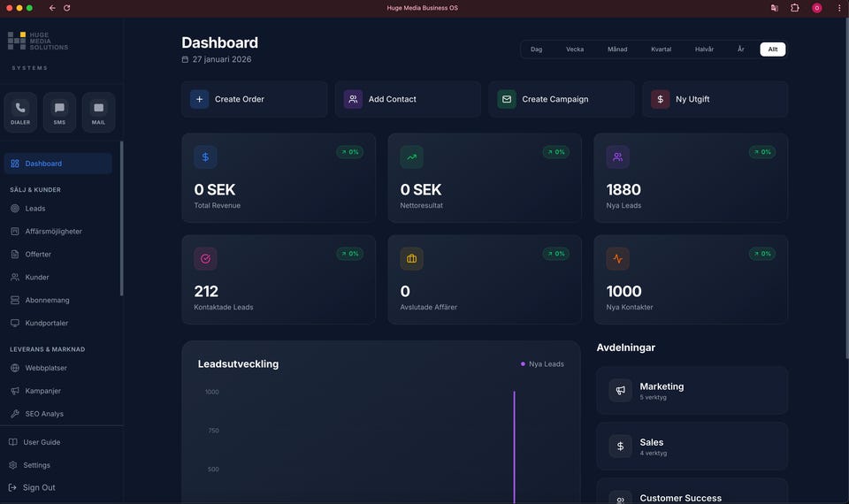Screen dimensions: 849x504
Task: Click the sidebar scrollbar
Action: point(121,218)
